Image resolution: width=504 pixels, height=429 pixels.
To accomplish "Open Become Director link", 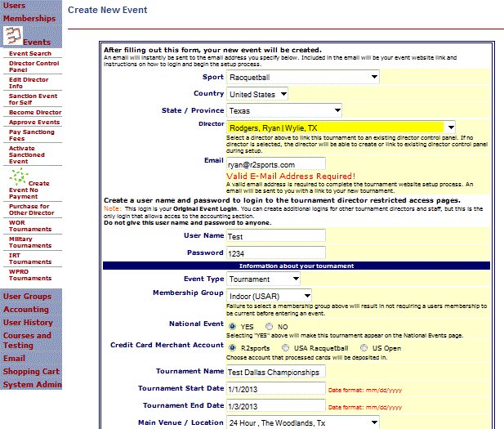I will [x=35, y=112].
